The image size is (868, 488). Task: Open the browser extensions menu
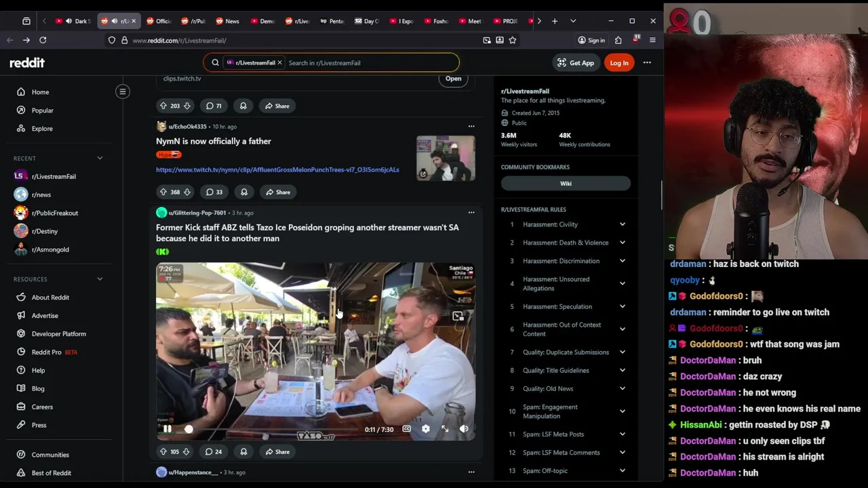pos(618,40)
